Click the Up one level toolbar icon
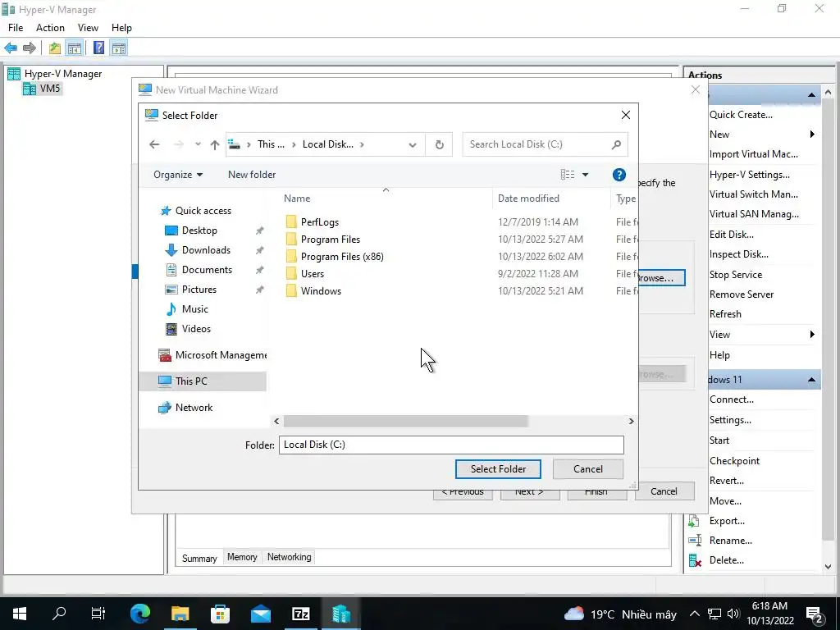Screen dimensions: 840x630 point(55,48)
